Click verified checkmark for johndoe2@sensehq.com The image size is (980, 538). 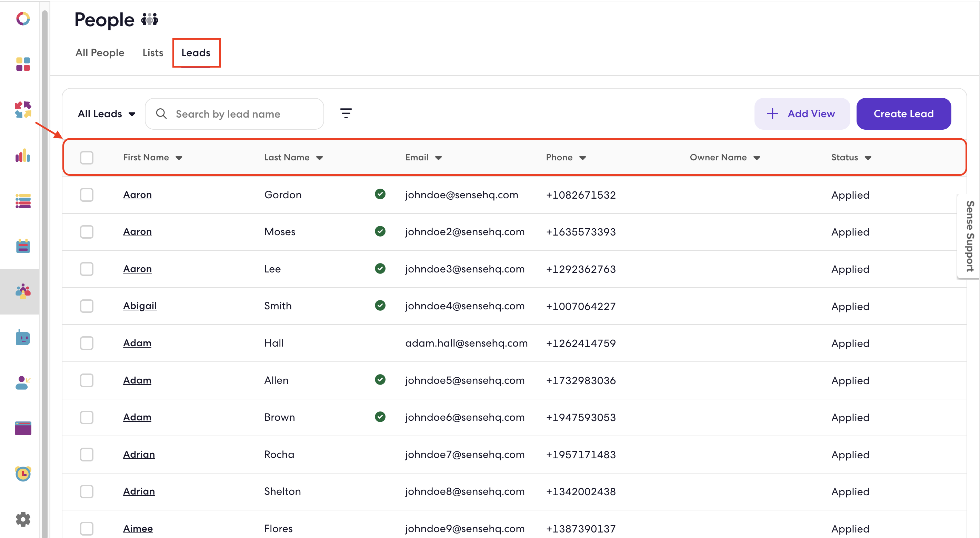pos(380,231)
